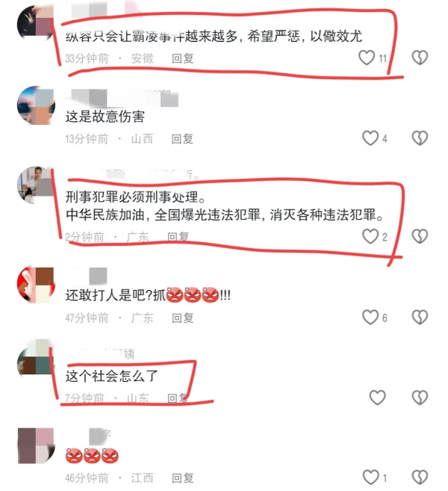The height and width of the screenshot is (491, 448).
Task: Open avatar of the 这个社会怎么了 commenter
Action: [x=36, y=357]
